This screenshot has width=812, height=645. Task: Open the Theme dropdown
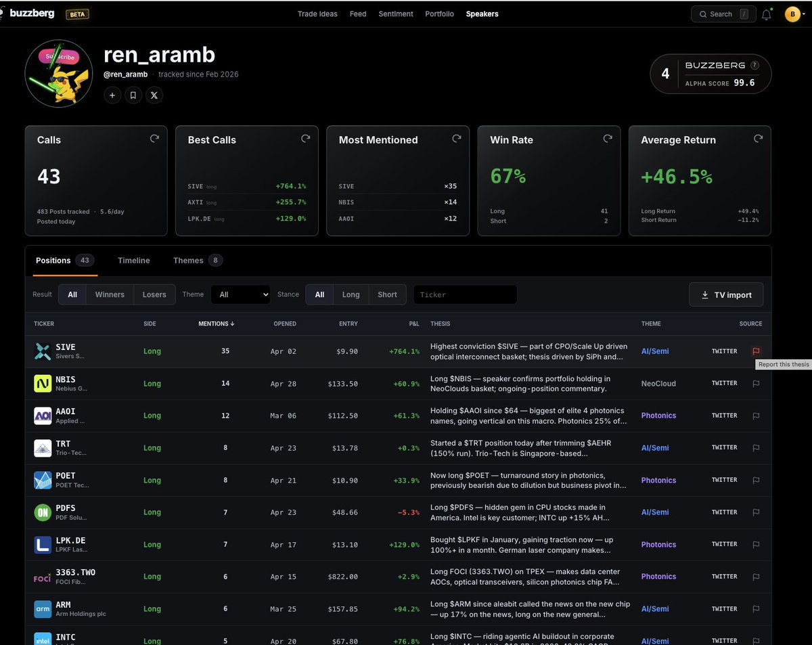tap(240, 294)
